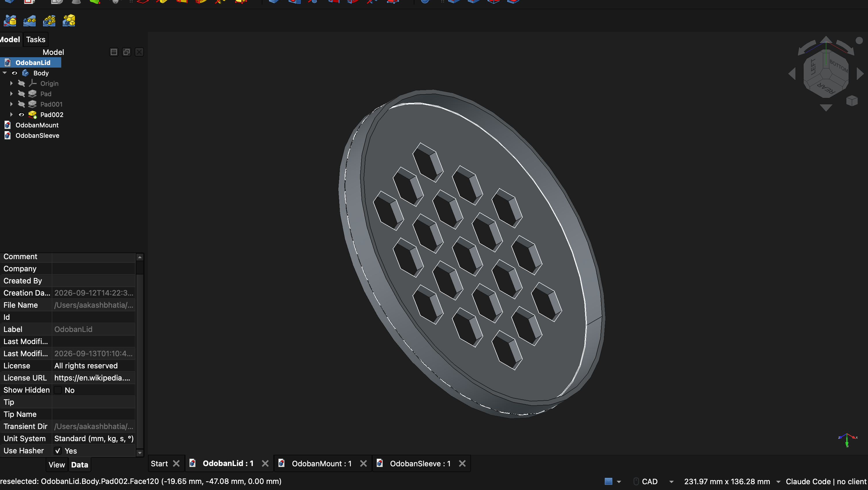This screenshot has height=490, width=868.
Task: Switch to the OdobanMount : 1 tab
Action: (322, 464)
